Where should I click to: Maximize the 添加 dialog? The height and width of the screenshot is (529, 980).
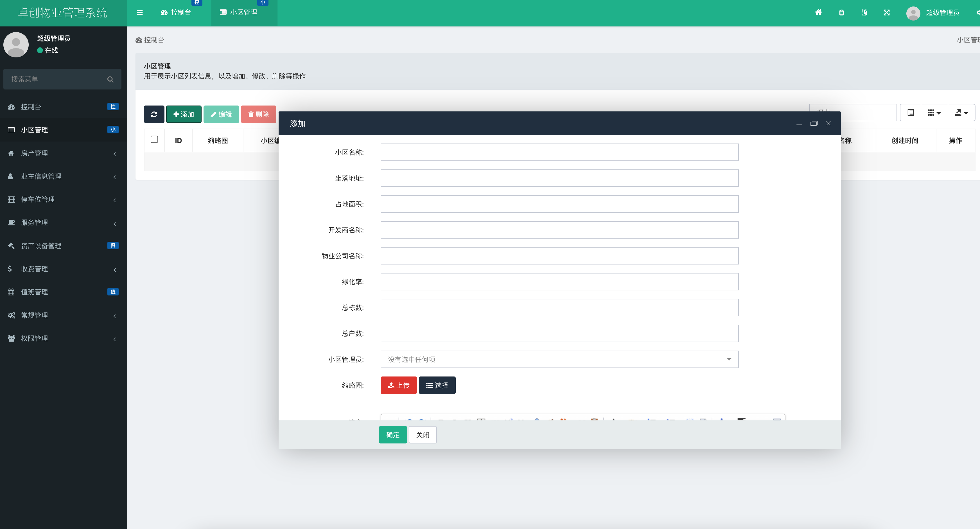(x=814, y=124)
